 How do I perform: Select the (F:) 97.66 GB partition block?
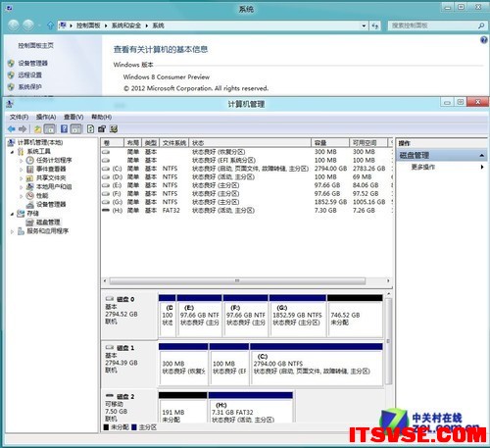click(x=246, y=316)
